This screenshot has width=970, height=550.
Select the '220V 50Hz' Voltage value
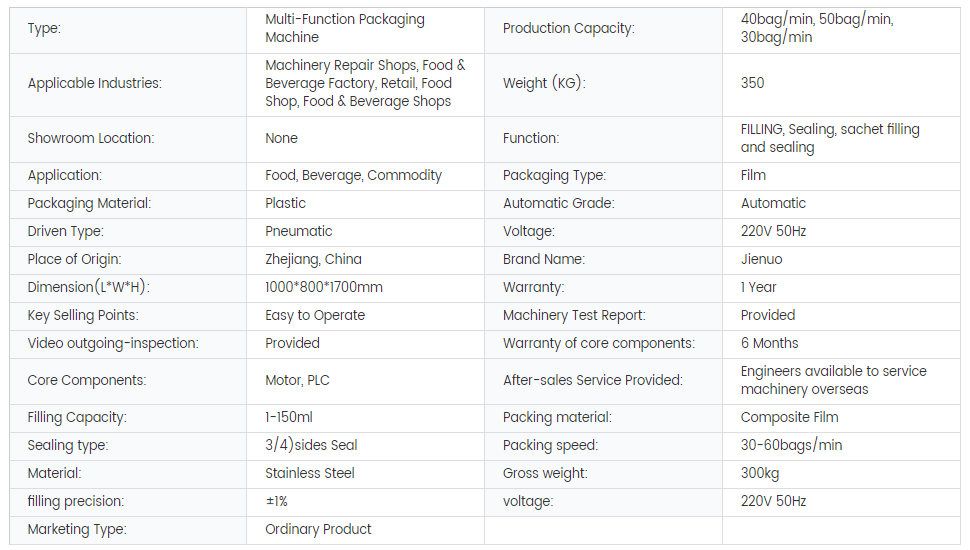point(773,231)
